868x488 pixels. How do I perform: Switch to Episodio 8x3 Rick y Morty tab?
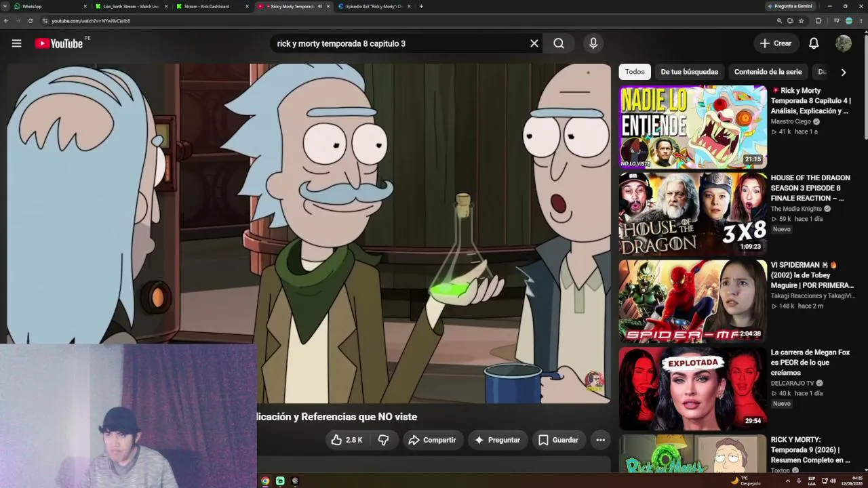(374, 6)
